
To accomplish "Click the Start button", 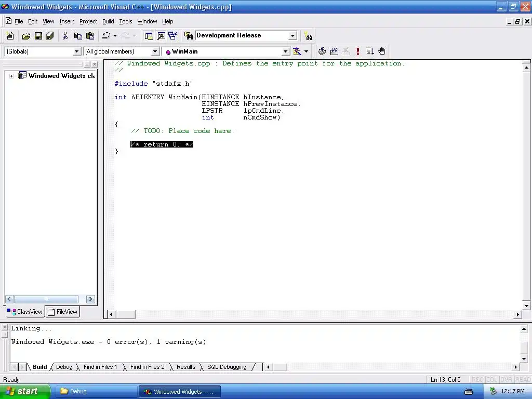I will point(25,391).
